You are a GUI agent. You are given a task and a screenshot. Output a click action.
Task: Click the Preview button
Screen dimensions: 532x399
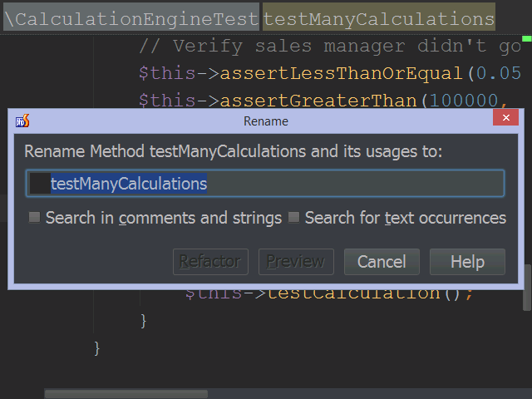296,262
